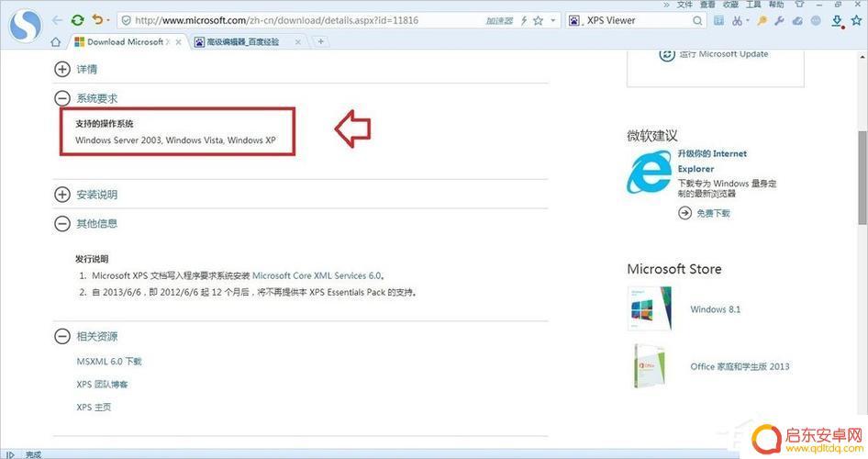Click the scissors screenshot tool icon

tap(738, 20)
